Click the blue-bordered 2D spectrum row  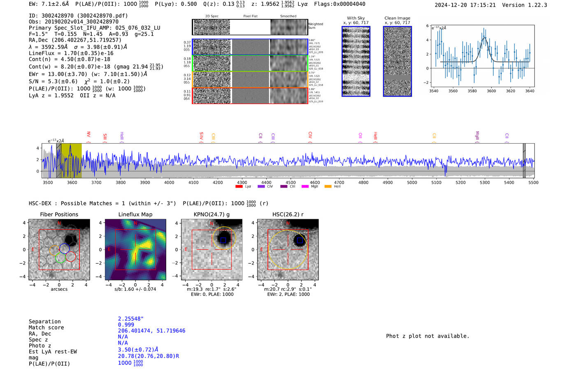pos(250,47)
